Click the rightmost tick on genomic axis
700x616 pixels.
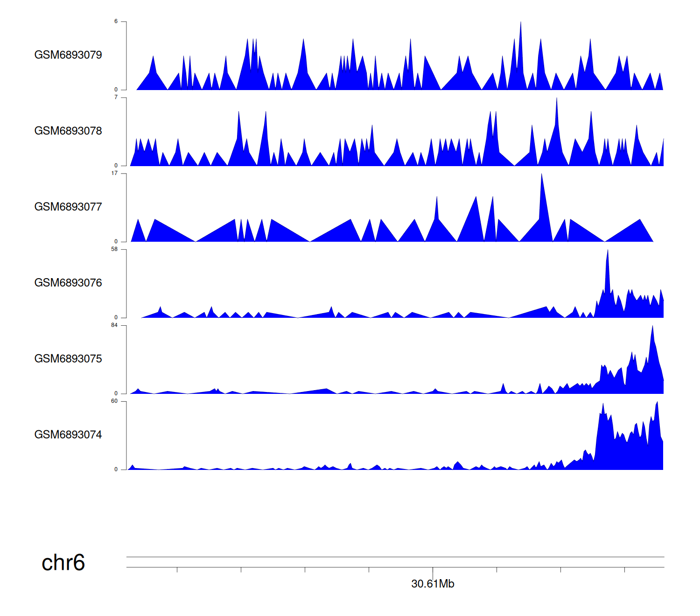(624, 570)
